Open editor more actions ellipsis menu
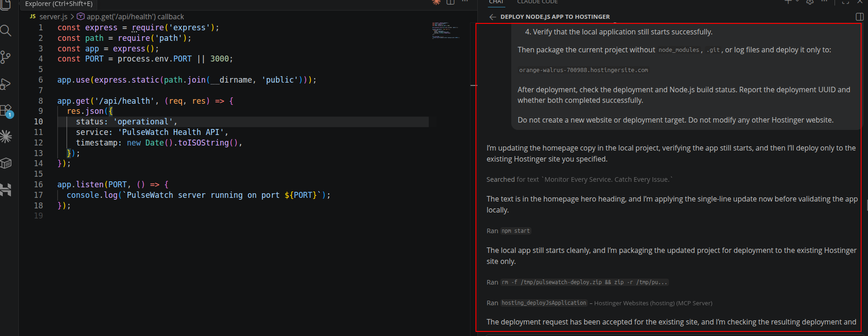 point(465,2)
